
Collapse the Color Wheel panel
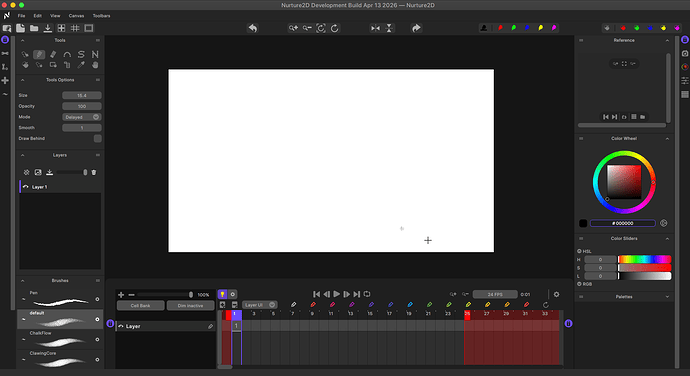667,138
